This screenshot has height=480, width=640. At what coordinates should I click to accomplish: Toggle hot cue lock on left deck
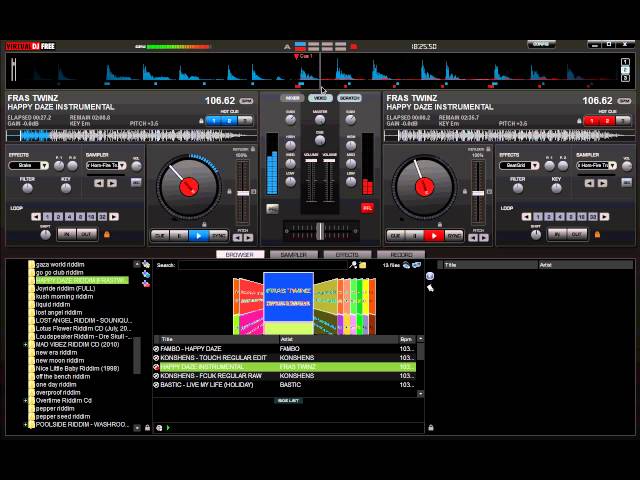pos(201,121)
